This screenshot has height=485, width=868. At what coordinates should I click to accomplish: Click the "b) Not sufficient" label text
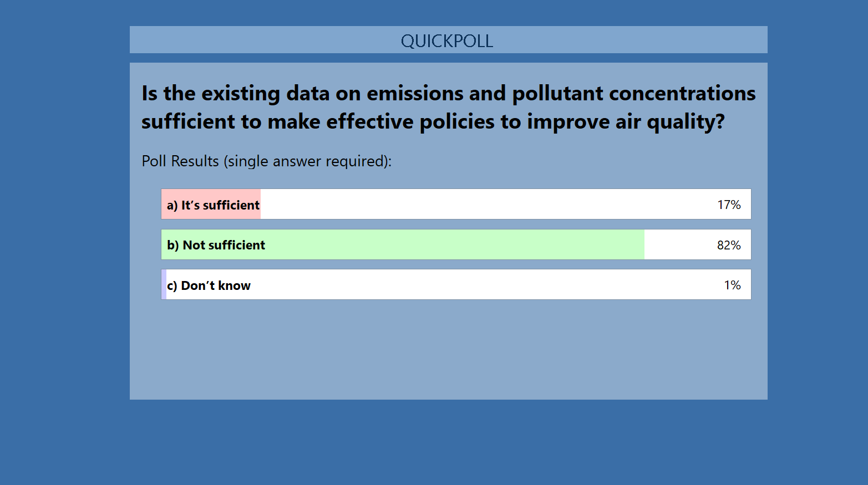coord(216,245)
